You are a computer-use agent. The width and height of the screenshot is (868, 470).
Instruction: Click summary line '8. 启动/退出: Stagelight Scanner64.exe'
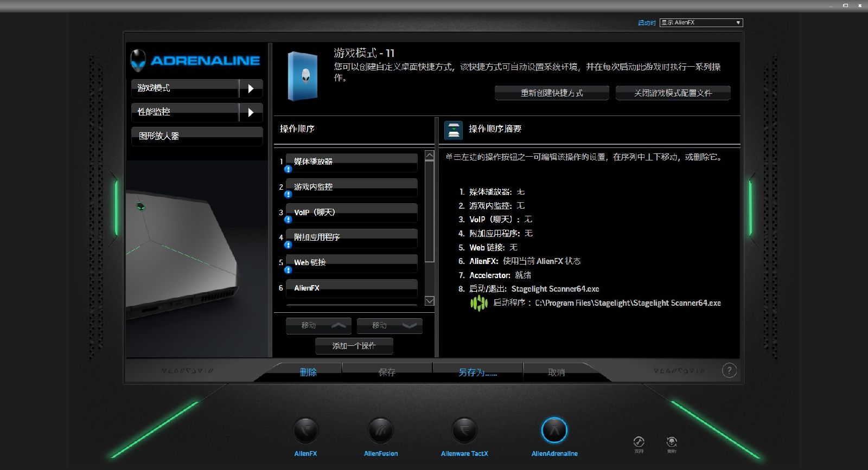point(528,289)
